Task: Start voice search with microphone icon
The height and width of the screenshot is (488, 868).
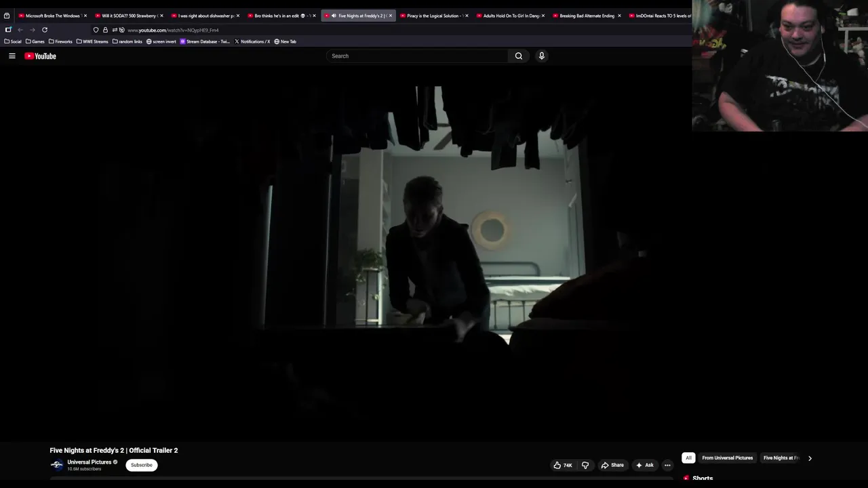Action: [x=542, y=56]
